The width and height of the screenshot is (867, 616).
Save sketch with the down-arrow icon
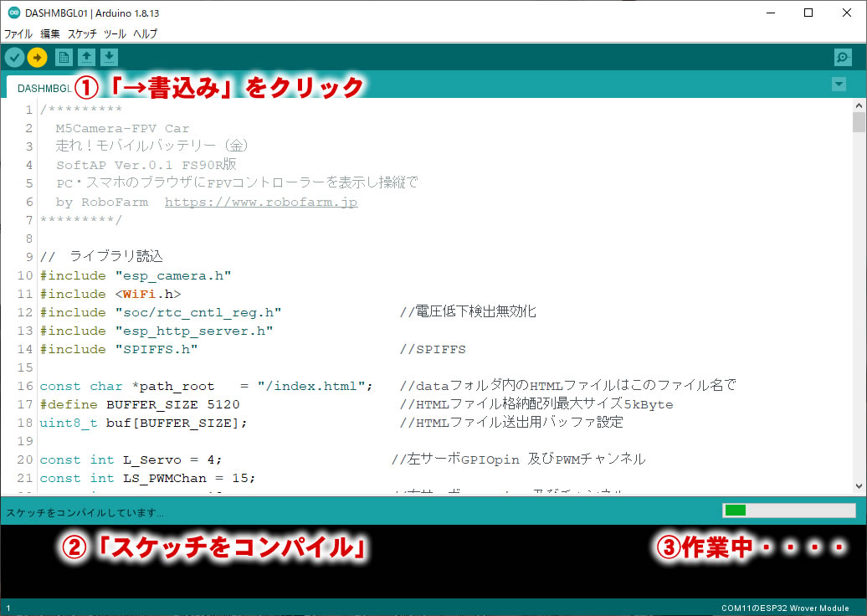coord(109,57)
